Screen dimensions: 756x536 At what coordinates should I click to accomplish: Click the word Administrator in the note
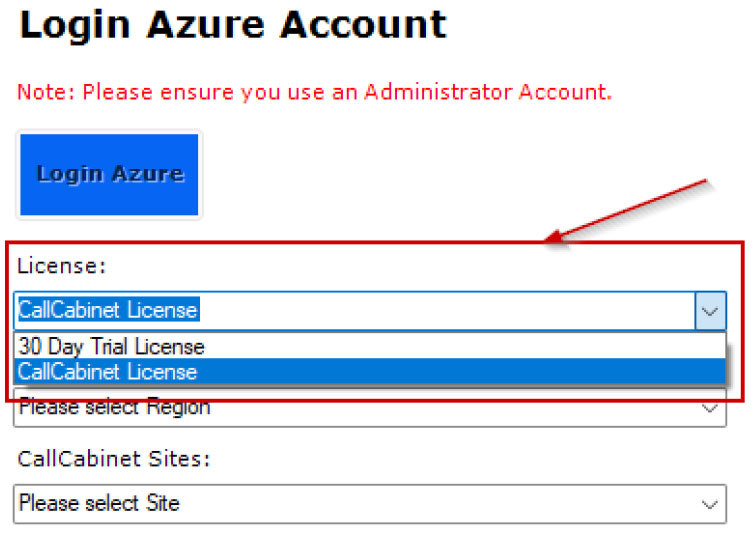[438, 92]
